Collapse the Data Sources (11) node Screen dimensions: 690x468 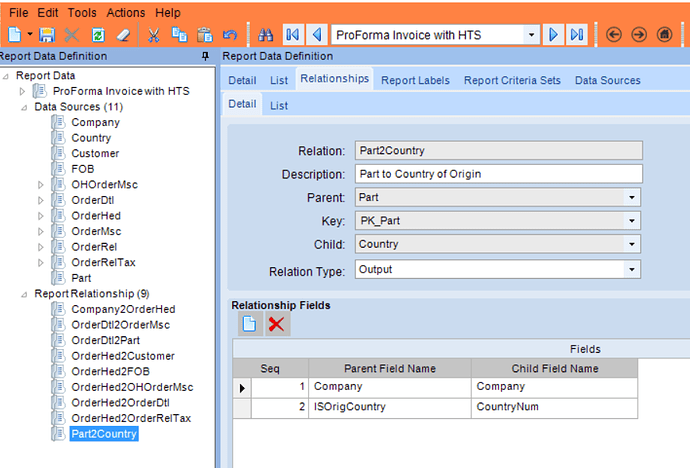pos(24,107)
